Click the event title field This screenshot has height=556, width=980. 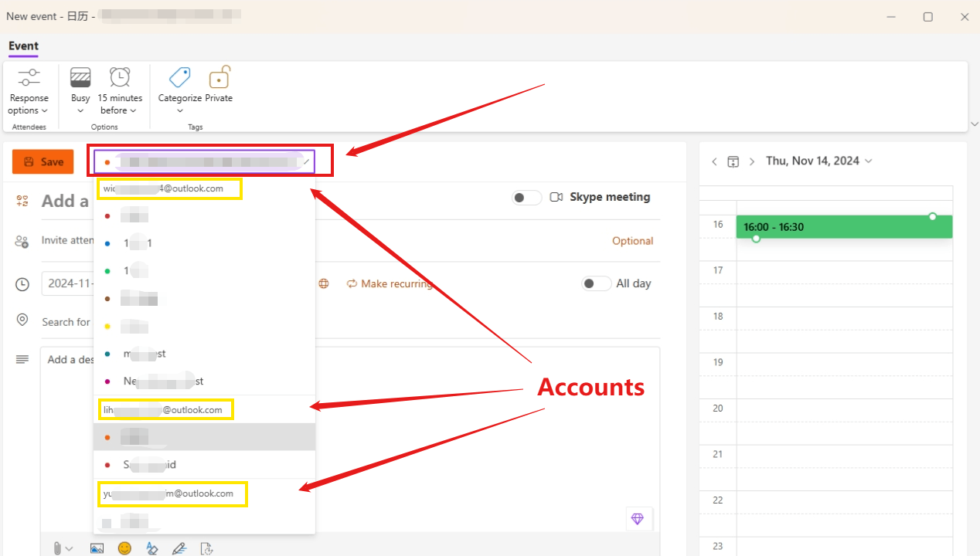66,201
